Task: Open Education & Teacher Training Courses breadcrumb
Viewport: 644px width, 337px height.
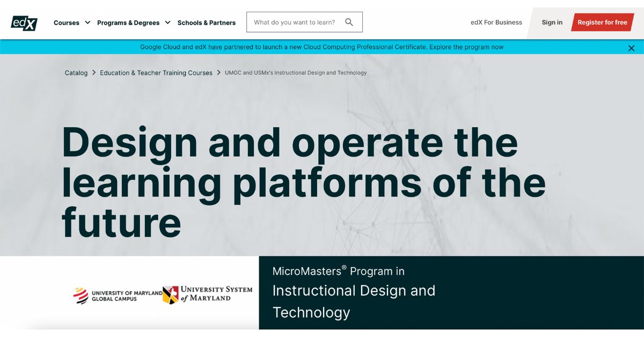Action: (156, 72)
